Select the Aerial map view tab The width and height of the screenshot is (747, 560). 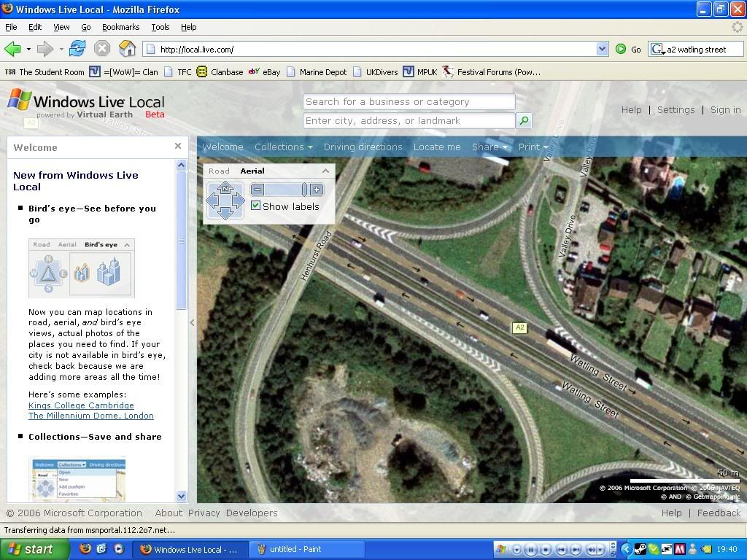pyautogui.click(x=252, y=171)
